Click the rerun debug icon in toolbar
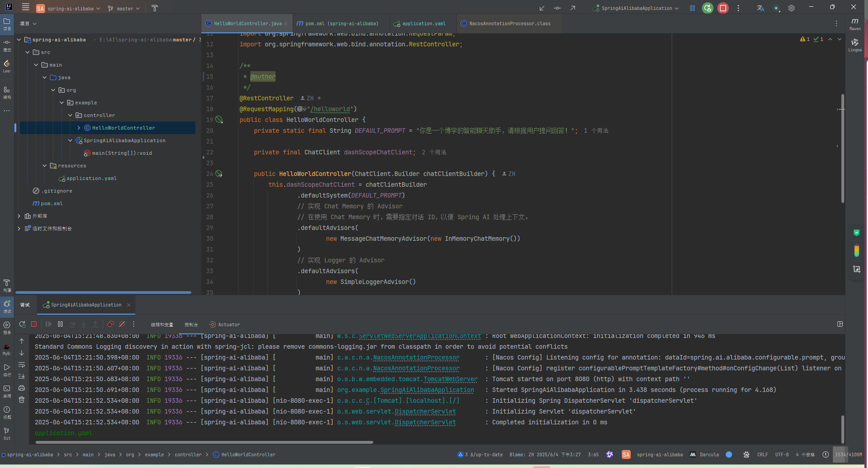The width and height of the screenshot is (868, 468). click(x=22, y=324)
